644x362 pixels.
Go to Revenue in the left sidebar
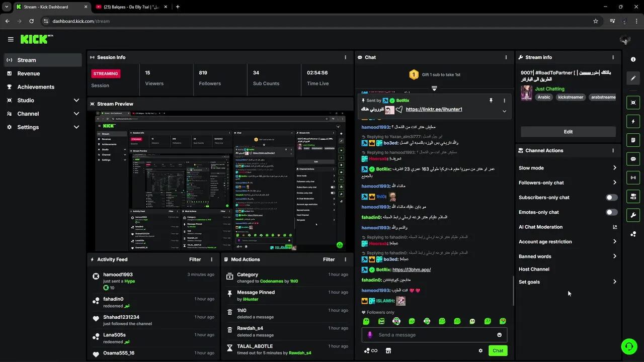click(43, 73)
